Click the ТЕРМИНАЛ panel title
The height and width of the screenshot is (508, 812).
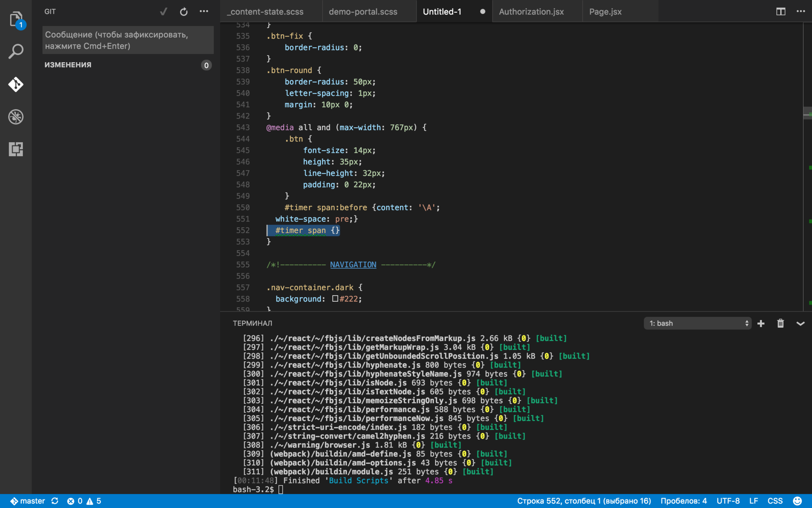(252, 323)
